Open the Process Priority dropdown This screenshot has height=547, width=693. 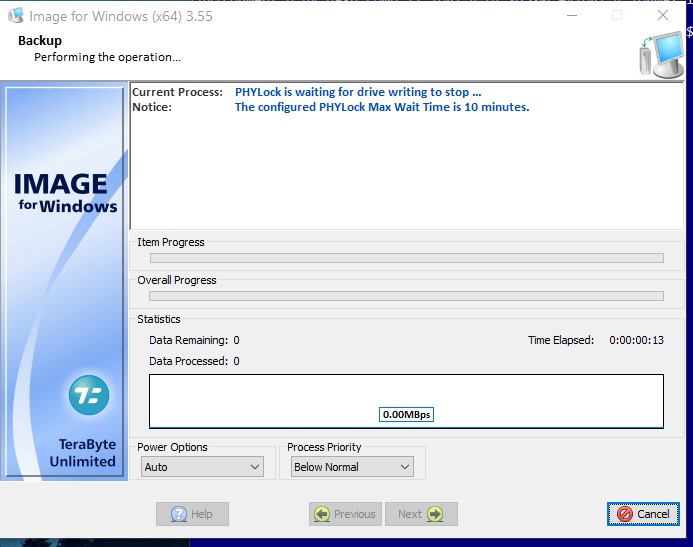coord(352,467)
